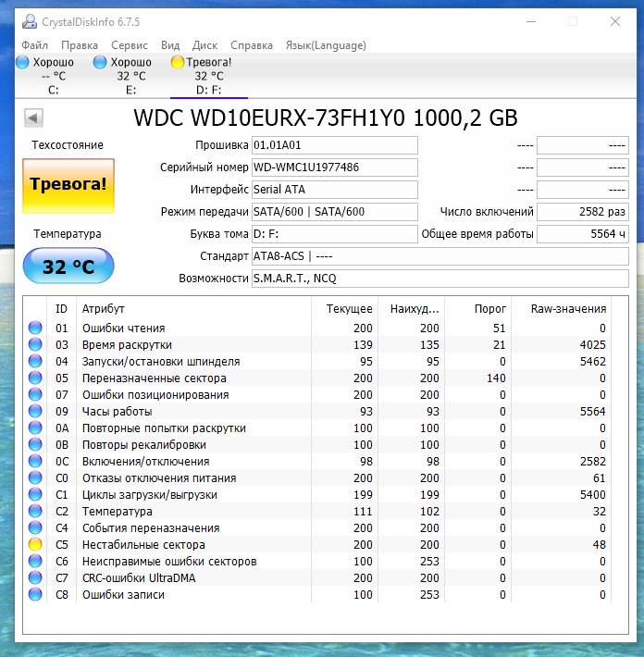The width and height of the screenshot is (644, 657).
Task: Open the Сервис menu
Action: [129, 45]
